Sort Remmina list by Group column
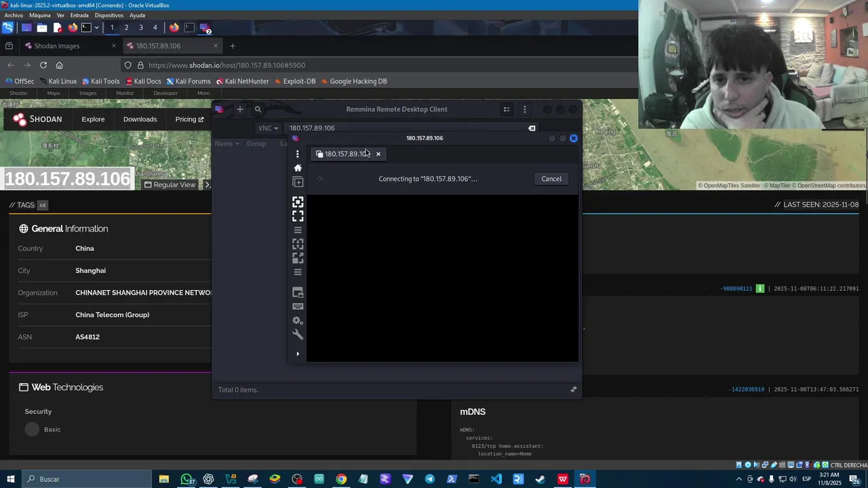868x488 pixels. [x=256, y=144]
